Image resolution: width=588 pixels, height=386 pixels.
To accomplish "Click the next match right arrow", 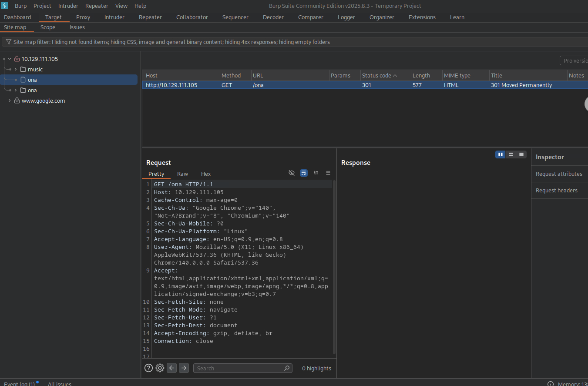I will [x=184, y=368].
